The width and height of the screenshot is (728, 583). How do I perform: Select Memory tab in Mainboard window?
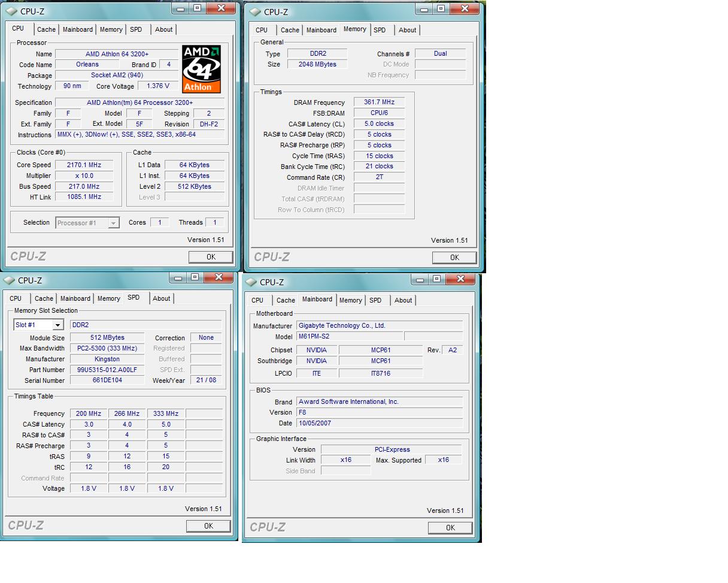tap(350, 300)
